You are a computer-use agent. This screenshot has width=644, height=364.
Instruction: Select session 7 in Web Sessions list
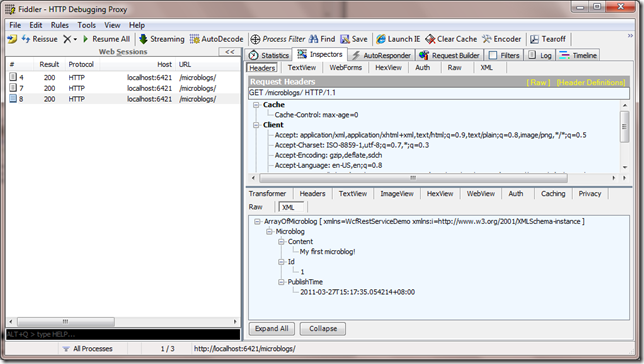coord(123,88)
